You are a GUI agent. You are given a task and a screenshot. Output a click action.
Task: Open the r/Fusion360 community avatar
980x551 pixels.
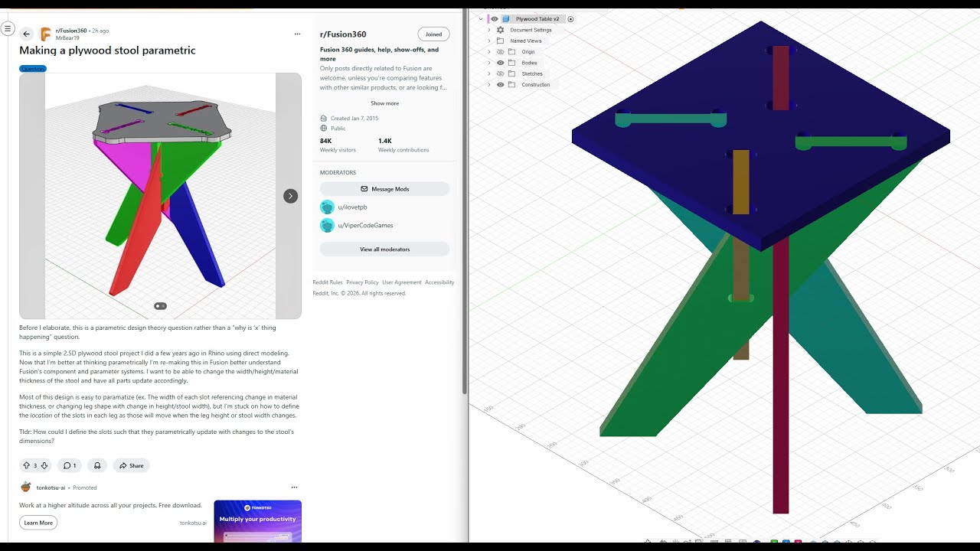click(46, 34)
